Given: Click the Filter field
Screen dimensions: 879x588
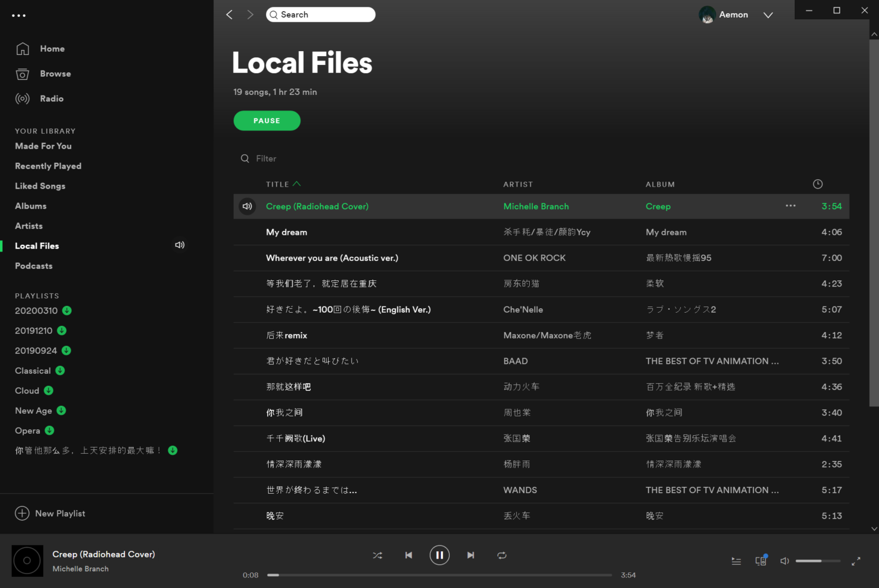Looking at the screenshot, I should click(x=266, y=159).
